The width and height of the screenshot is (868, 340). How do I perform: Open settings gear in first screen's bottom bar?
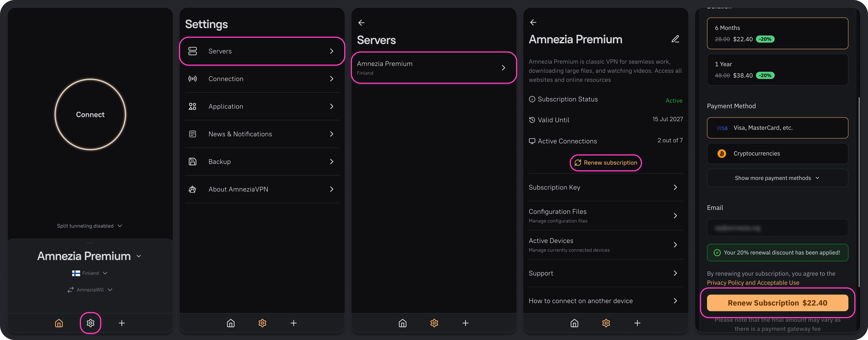point(90,323)
